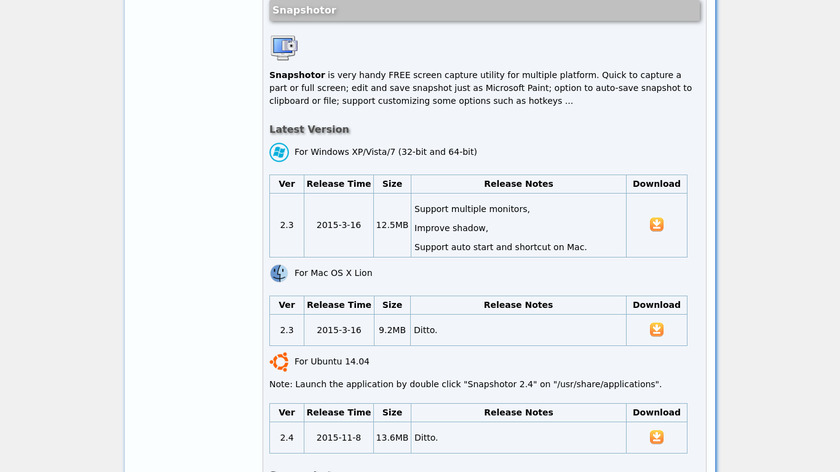The width and height of the screenshot is (840, 472).
Task: Select text 'For Mac OS X Lion'
Action: click(x=333, y=273)
